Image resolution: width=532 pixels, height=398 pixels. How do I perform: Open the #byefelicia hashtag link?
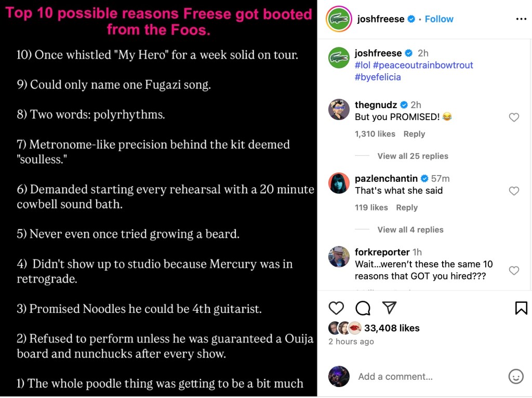pyautogui.click(x=378, y=77)
